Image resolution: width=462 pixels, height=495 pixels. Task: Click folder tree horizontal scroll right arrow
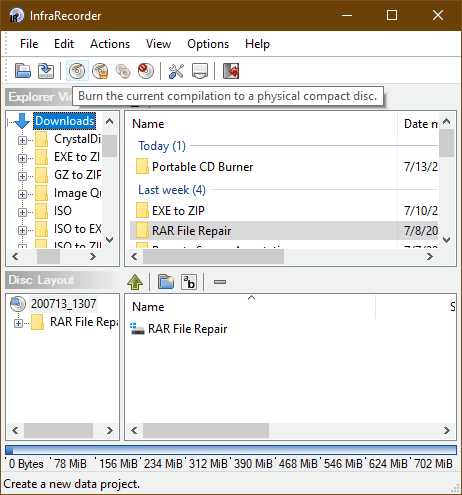(x=93, y=256)
